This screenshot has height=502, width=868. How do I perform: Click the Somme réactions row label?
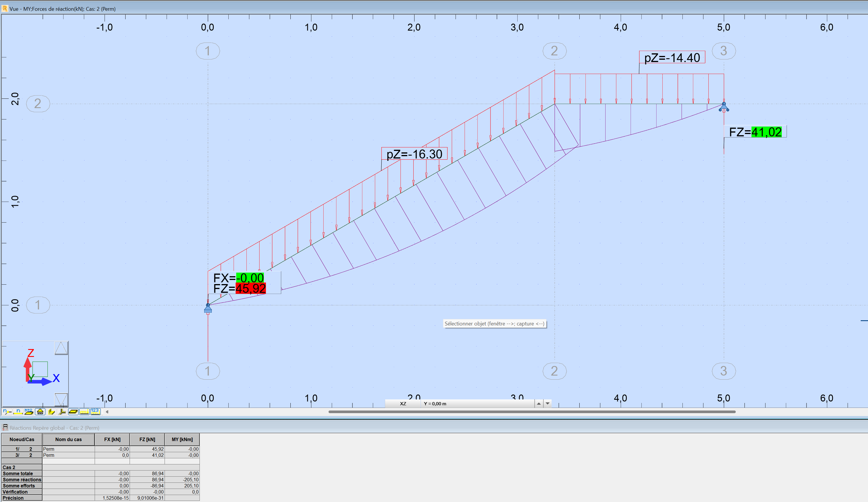coord(22,480)
